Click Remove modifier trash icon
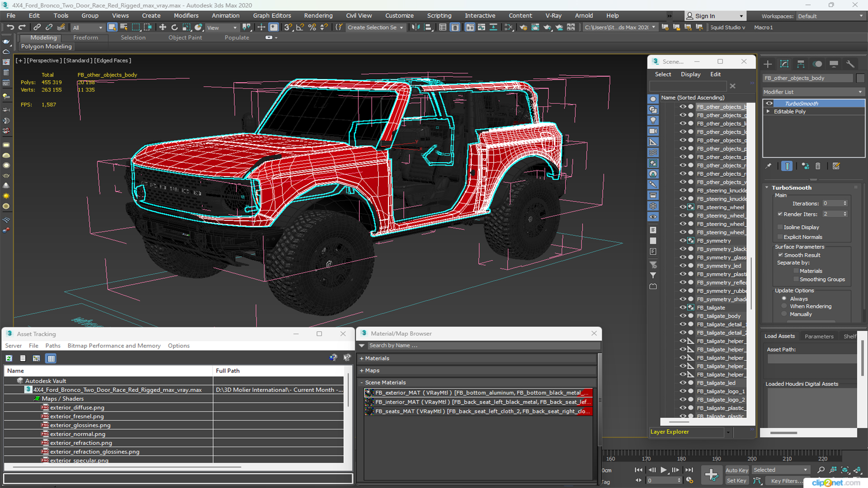 (x=818, y=166)
